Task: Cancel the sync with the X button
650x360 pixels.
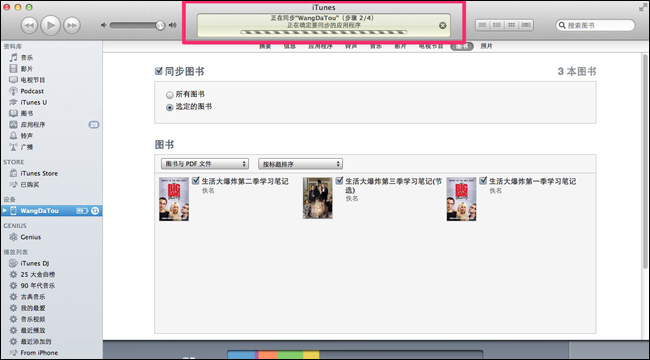Action: (443, 25)
